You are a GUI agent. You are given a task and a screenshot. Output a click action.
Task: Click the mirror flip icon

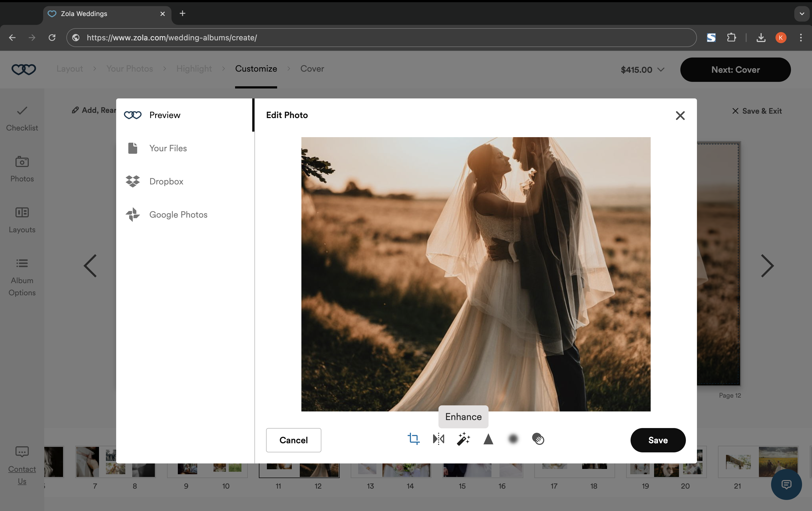click(x=438, y=439)
